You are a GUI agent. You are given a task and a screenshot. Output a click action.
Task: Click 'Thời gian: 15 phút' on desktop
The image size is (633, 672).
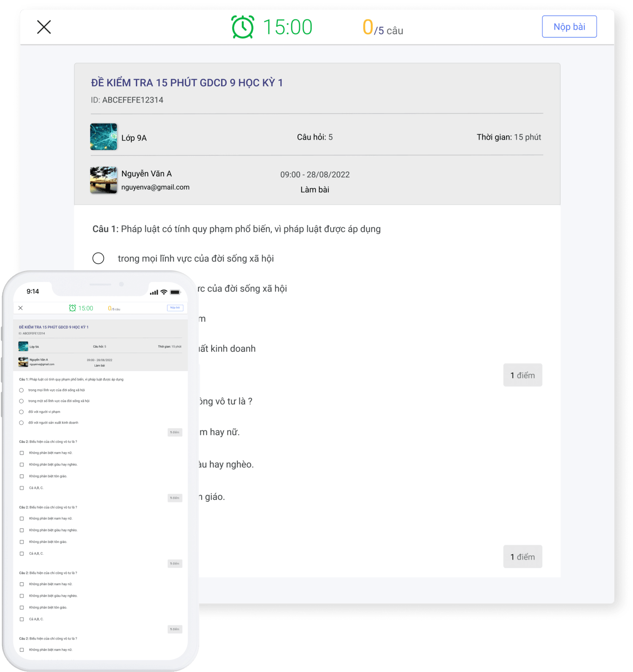[x=509, y=137]
